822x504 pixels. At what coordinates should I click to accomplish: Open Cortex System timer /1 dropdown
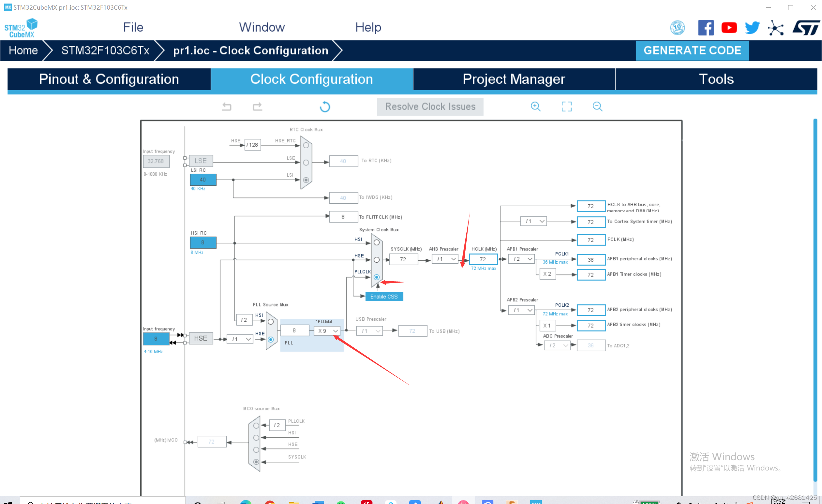533,221
